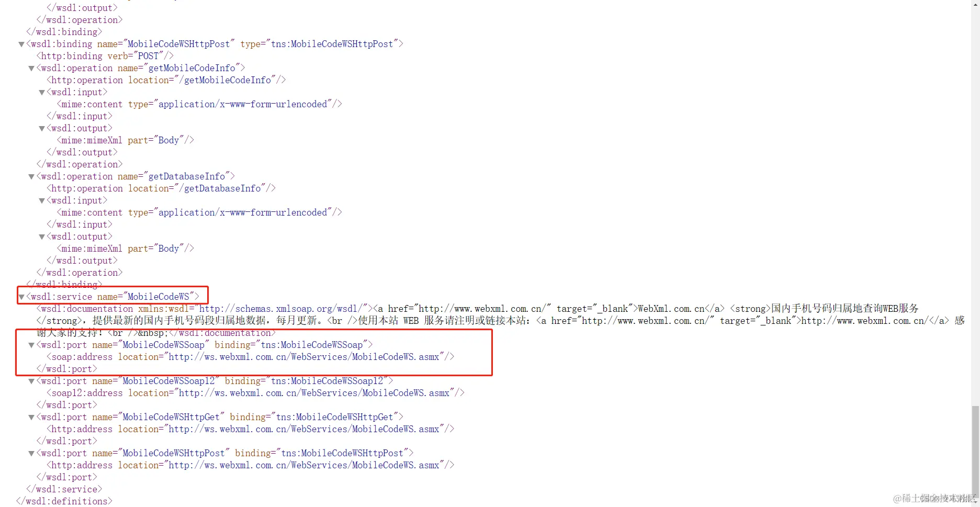Click the http:binding verb="POST" line
This screenshot has height=507, width=980.
point(105,56)
